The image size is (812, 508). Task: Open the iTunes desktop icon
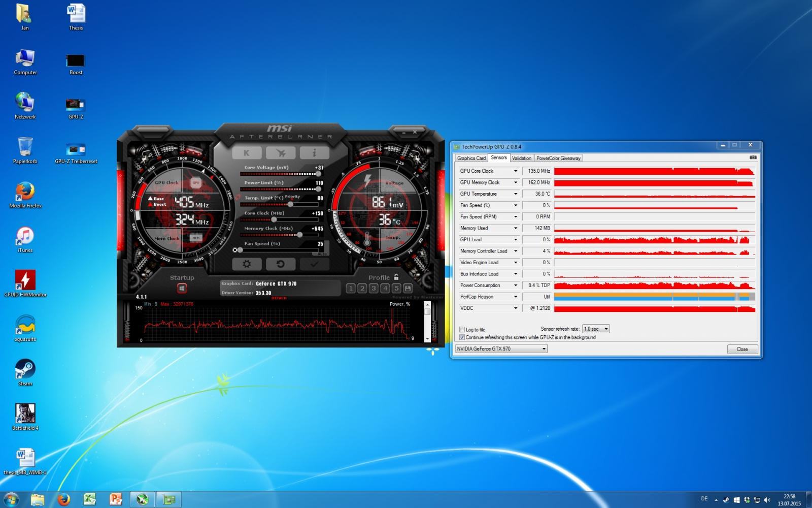pos(25,239)
